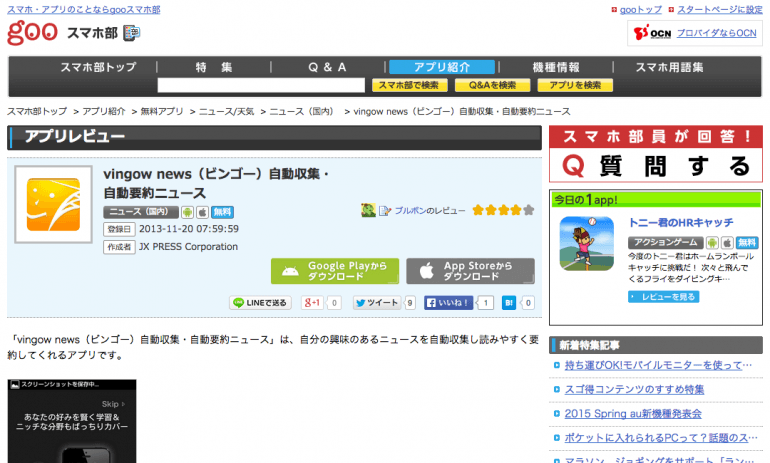Download from Google Play button
This screenshot has height=463, width=770.
click(335, 271)
